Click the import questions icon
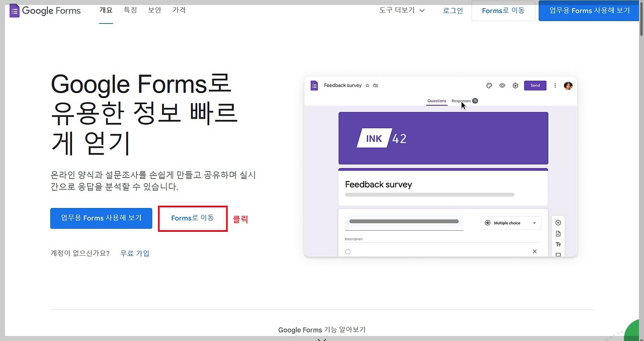Screen dimensions: 644x341 tap(558, 234)
